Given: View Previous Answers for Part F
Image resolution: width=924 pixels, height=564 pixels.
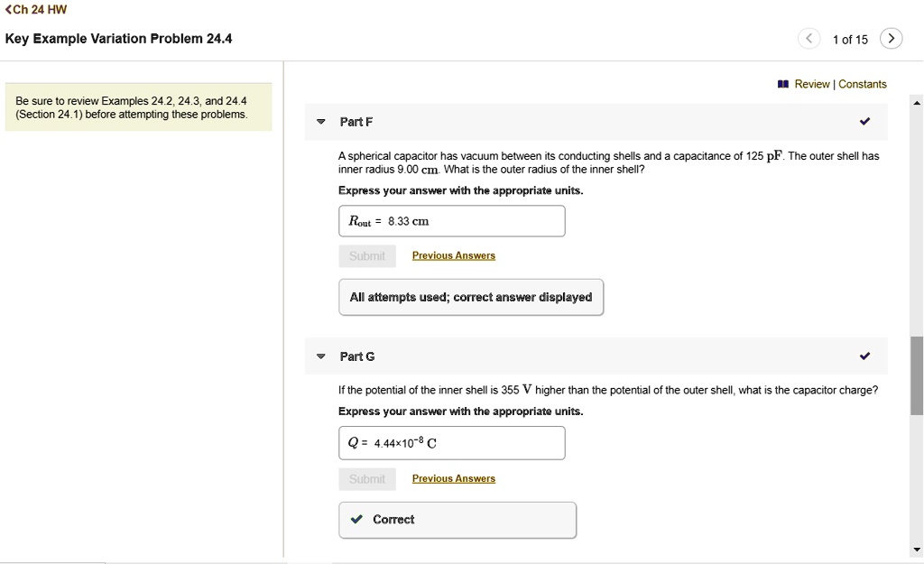Looking at the screenshot, I should [x=453, y=255].
